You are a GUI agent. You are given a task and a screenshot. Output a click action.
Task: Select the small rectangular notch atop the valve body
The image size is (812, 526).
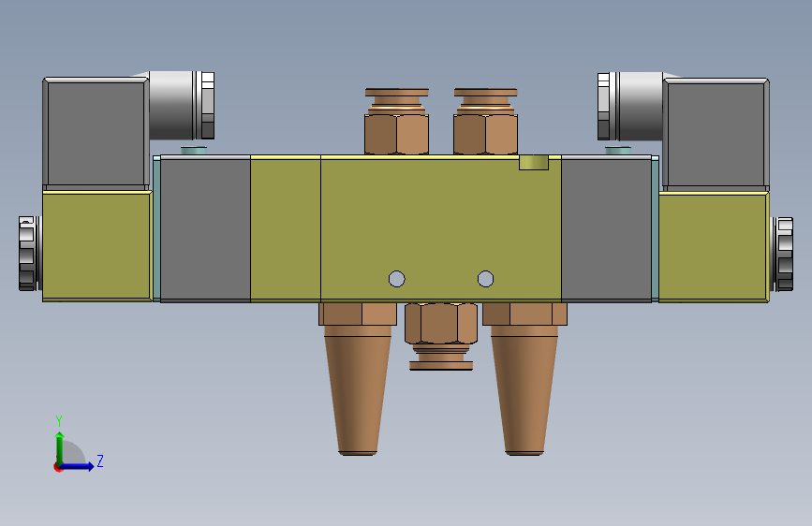pos(534,163)
